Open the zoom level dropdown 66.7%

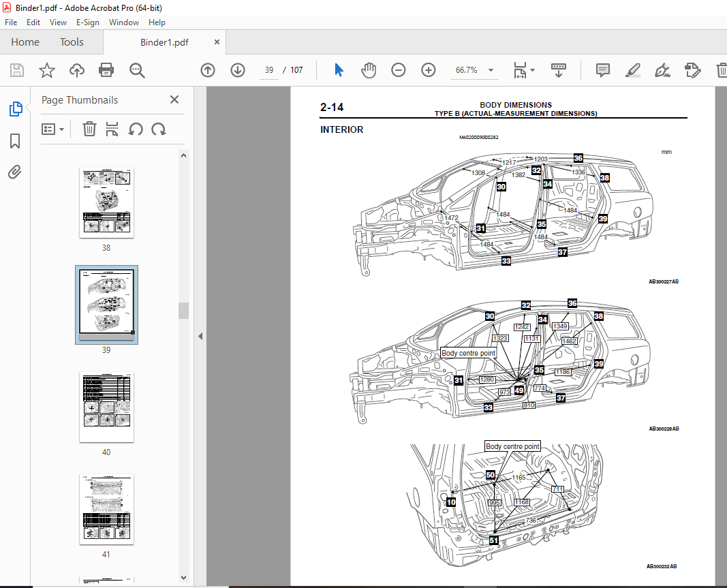[x=474, y=70]
